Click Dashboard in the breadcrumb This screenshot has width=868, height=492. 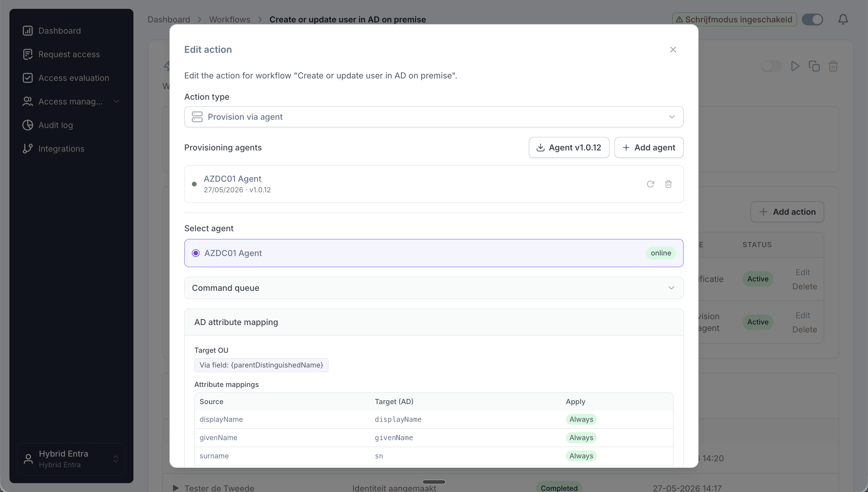pyautogui.click(x=169, y=19)
